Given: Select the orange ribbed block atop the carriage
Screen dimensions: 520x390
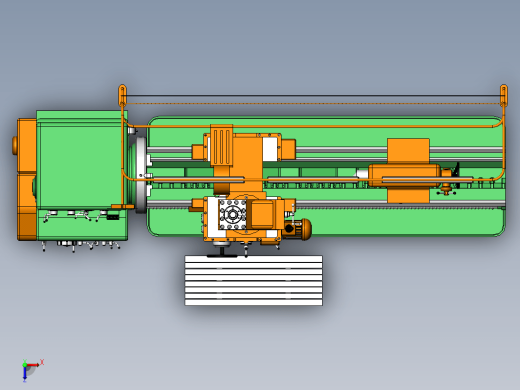Looking at the screenshot, I should (221, 146).
